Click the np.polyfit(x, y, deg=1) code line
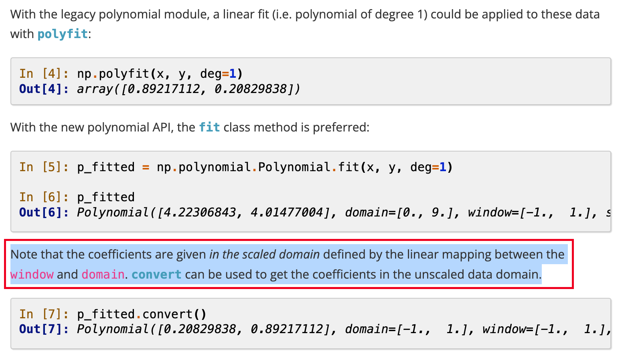Screen dimensions: 624x364 (160, 74)
